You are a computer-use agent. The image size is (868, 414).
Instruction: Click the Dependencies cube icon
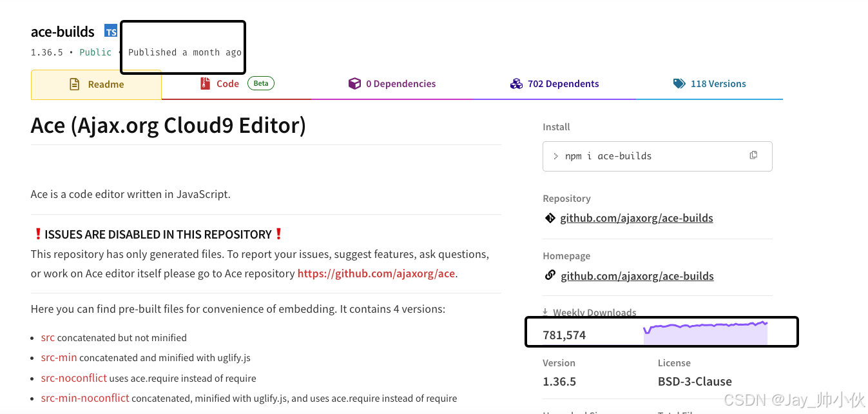[354, 84]
